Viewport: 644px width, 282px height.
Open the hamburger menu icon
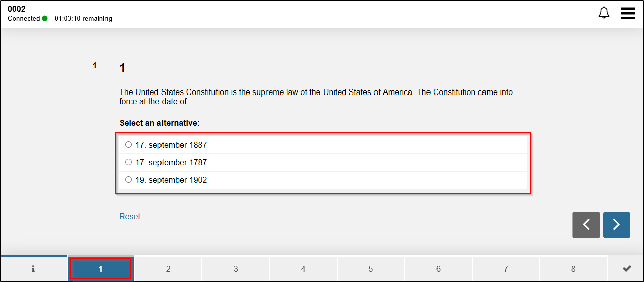pyautogui.click(x=628, y=13)
